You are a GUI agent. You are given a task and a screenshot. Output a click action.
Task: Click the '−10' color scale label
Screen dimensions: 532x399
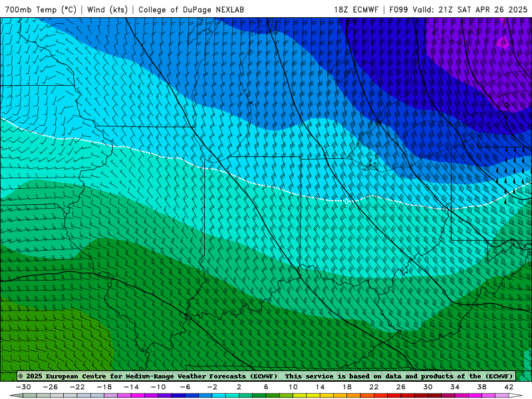(x=158, y=387)
